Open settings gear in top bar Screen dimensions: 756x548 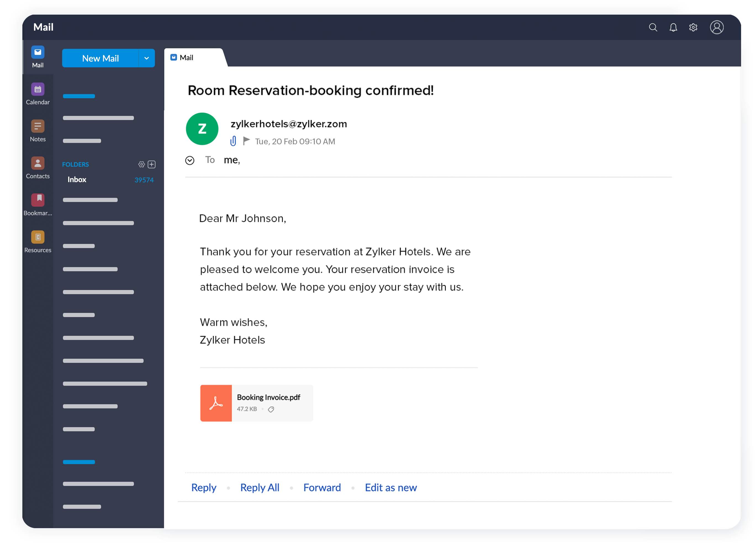coord(693,27)
